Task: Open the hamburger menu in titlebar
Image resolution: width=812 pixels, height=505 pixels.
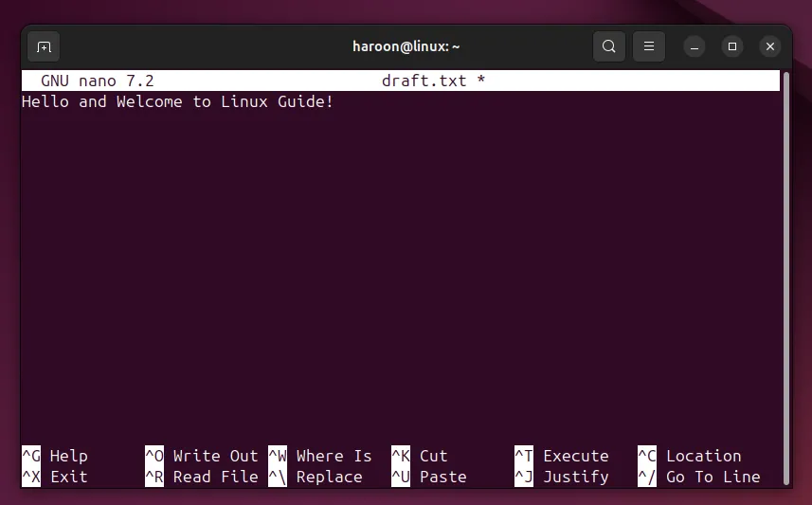Action: pos(649,45)
